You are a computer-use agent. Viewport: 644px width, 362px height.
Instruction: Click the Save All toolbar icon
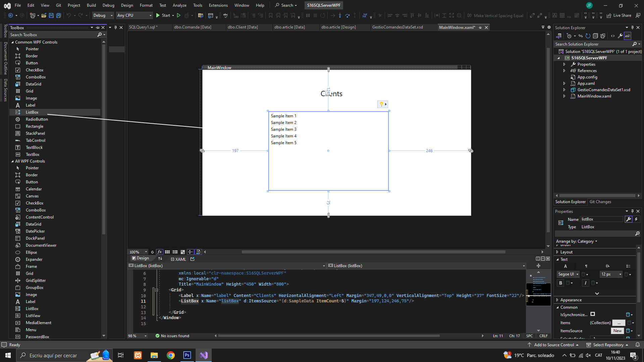(x=59, y=15)
